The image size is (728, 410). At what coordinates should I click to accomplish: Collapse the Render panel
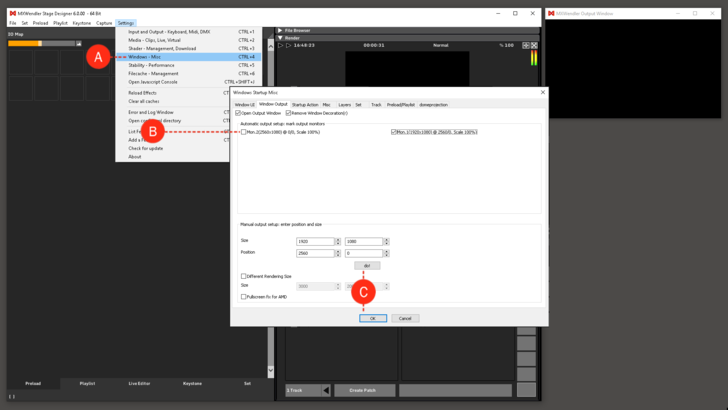(280, 38)
